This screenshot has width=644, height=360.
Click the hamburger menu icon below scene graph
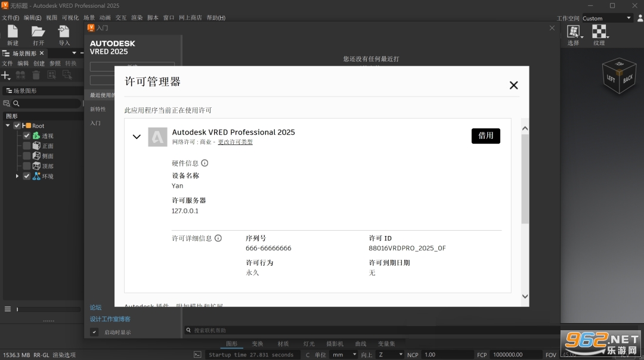(7, 309)
